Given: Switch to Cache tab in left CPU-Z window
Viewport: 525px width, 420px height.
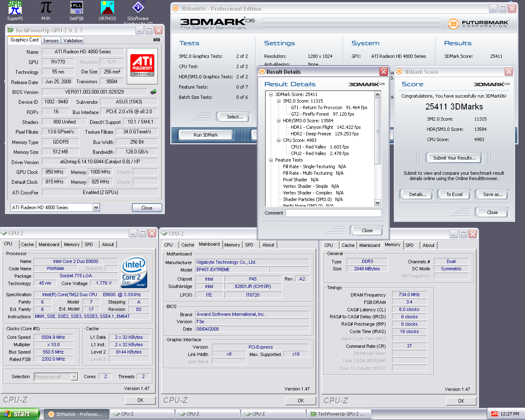Looking at the screenshot, I should click(27, 244).
